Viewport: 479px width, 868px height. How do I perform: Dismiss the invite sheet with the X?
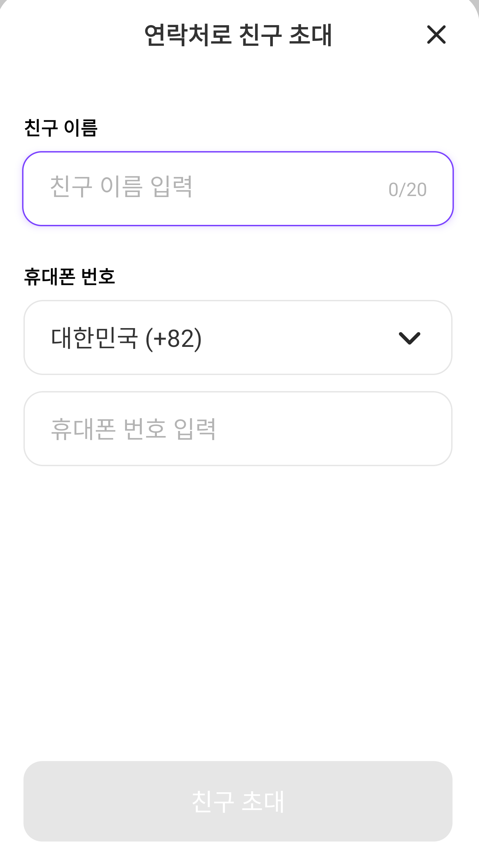coord(436,35)
